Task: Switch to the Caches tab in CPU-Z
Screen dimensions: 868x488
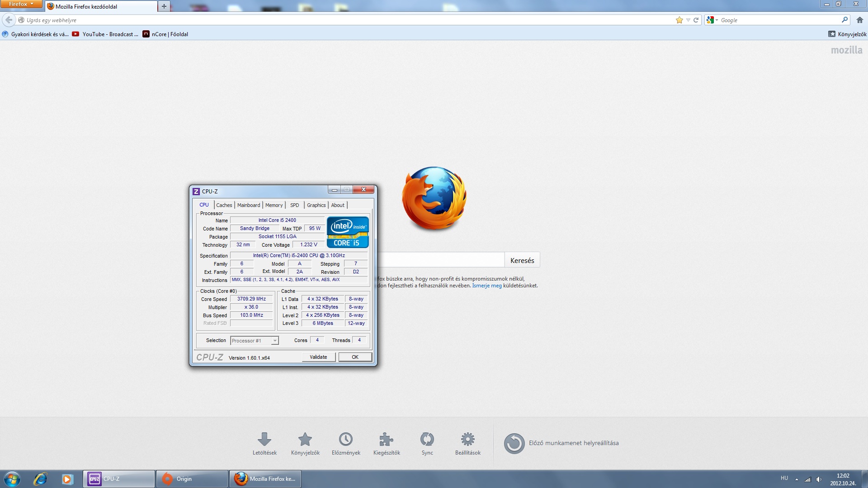Action: [x=224, y=205]
